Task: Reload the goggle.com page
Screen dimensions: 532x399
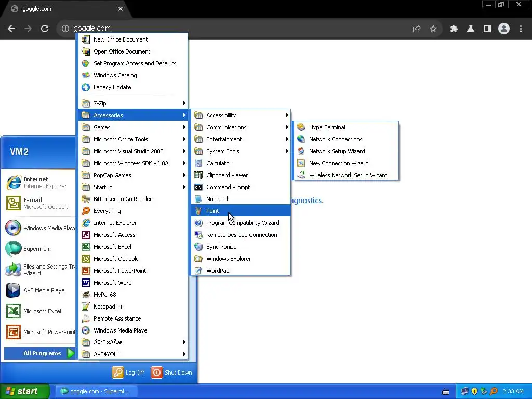Action: tap(45, 29)
